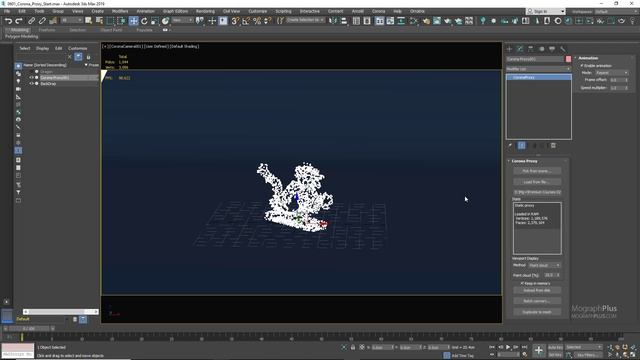The image size is (640, 360).
Task: Open the Modifier List dropdown
Action: [x=538, y=69]
